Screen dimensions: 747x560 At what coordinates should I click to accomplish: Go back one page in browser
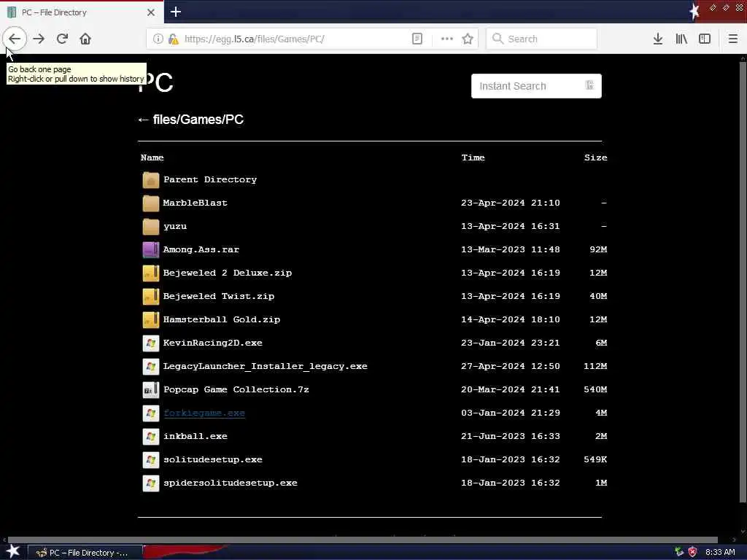(15, 39)
